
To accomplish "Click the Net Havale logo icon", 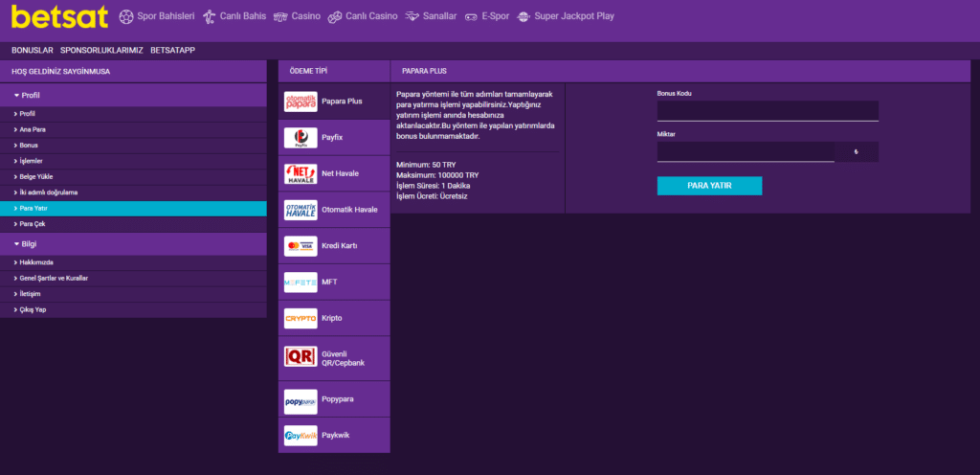I will click(301, 173).
